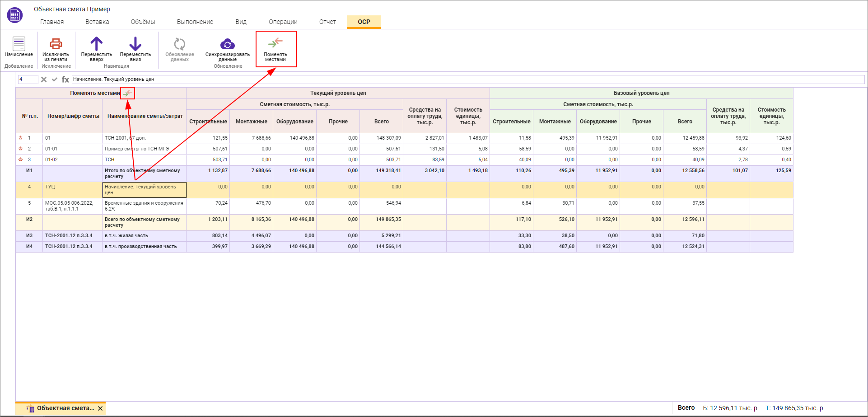
Task: Select ТУЦ cell in row 4
Action: tap(72, 190)
